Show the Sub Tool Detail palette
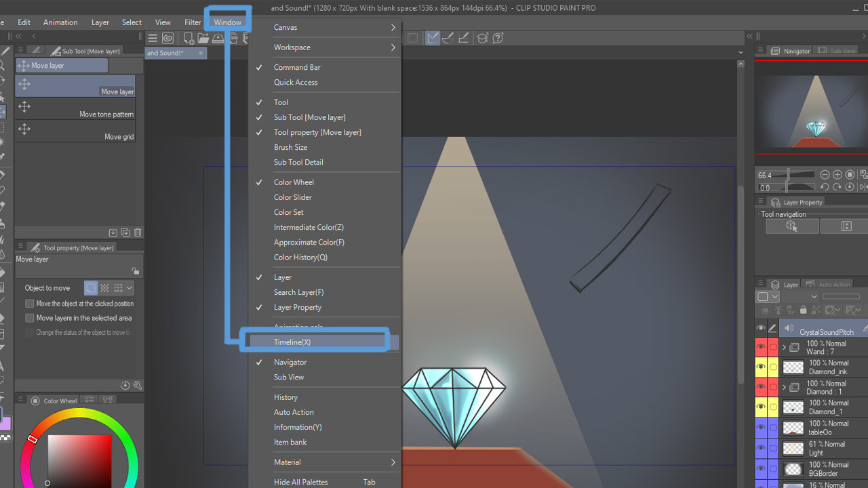Image resolution: width=868 pixels, height=488 pixels. click(x=324, y=162)
